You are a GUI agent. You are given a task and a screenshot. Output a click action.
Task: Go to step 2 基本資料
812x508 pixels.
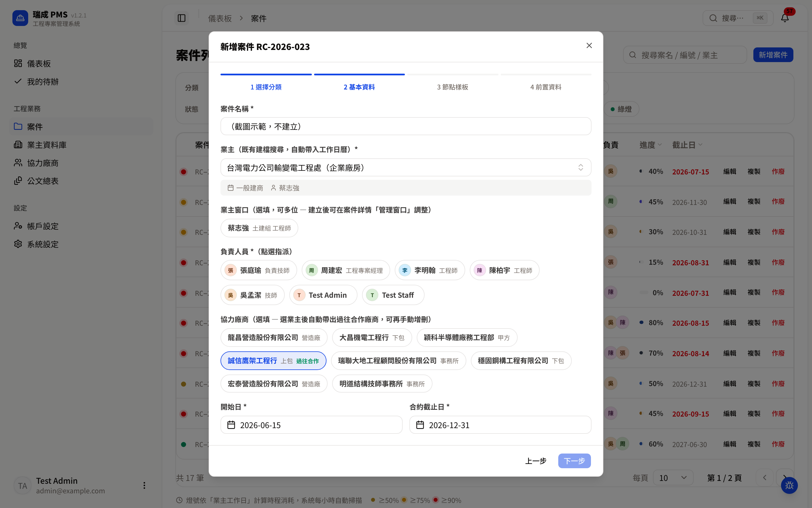point(359,87)
